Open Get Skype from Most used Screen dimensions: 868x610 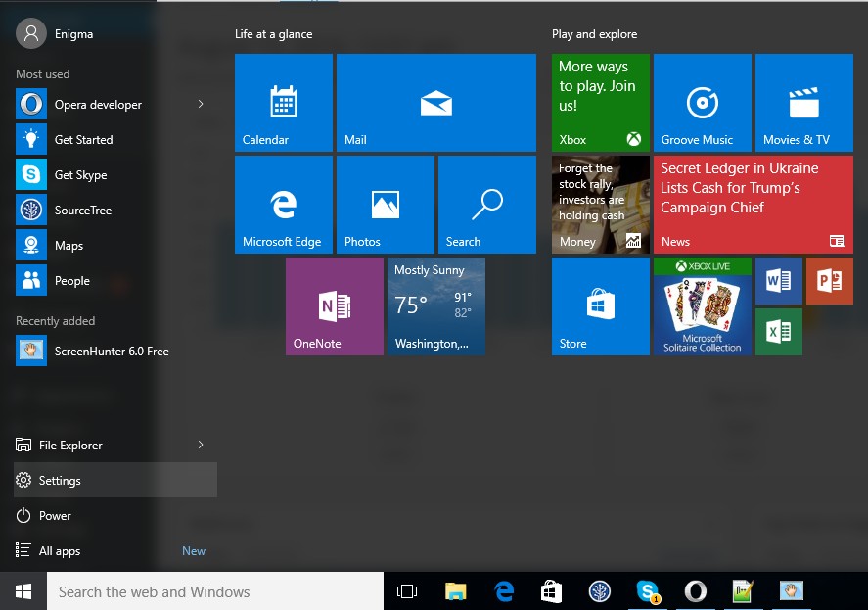(x=115, y=175)
